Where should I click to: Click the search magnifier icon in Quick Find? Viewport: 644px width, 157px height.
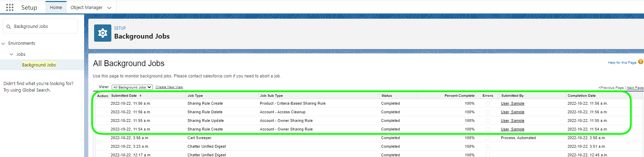click(9, 27)
